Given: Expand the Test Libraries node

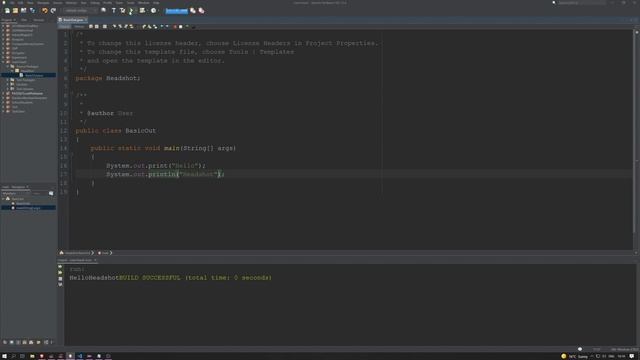Looking at the screenshot, I should (7, 89).
